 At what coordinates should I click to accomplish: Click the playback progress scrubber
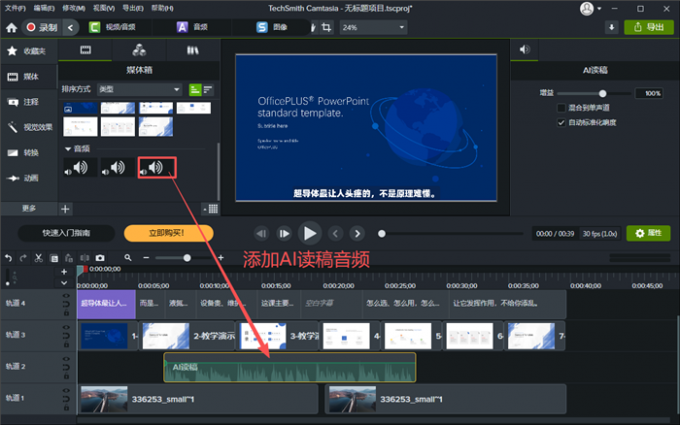click(382, 234)
